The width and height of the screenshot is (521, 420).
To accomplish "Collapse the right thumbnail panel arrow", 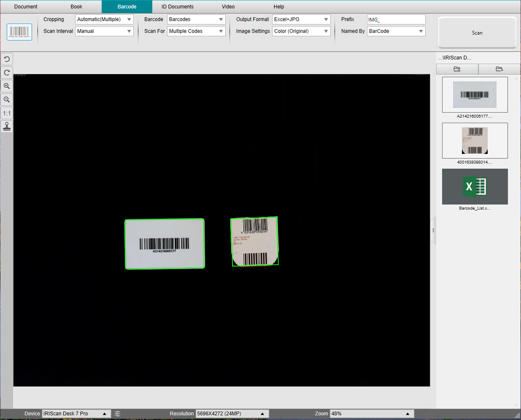I will 433,230.
